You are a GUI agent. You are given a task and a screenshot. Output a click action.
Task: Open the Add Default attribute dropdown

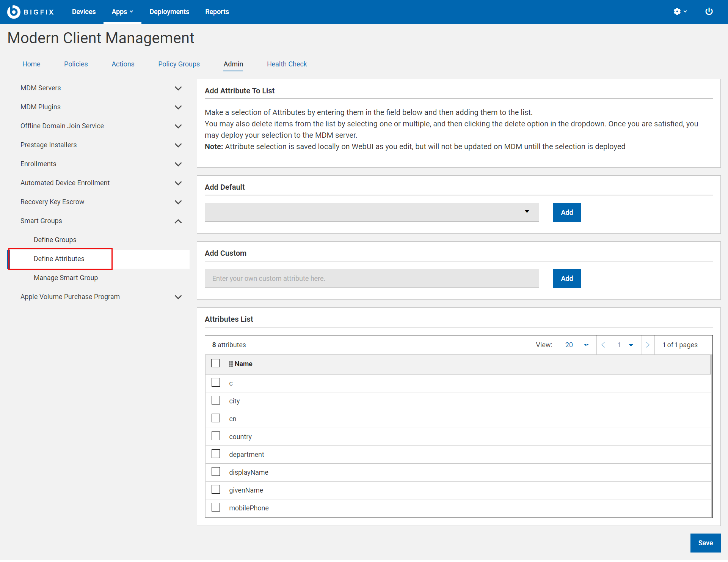coord(372,212)
